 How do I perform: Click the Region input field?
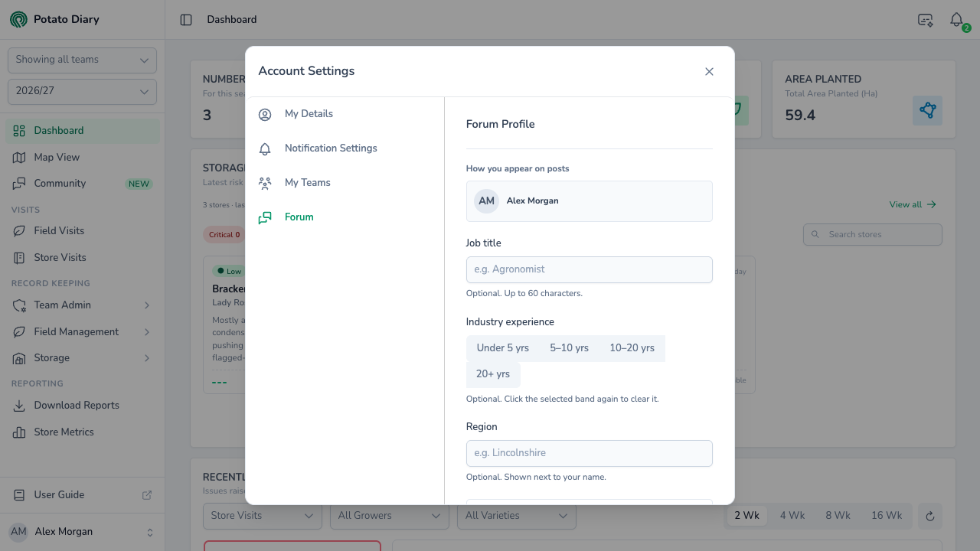(x=590, y=453)
